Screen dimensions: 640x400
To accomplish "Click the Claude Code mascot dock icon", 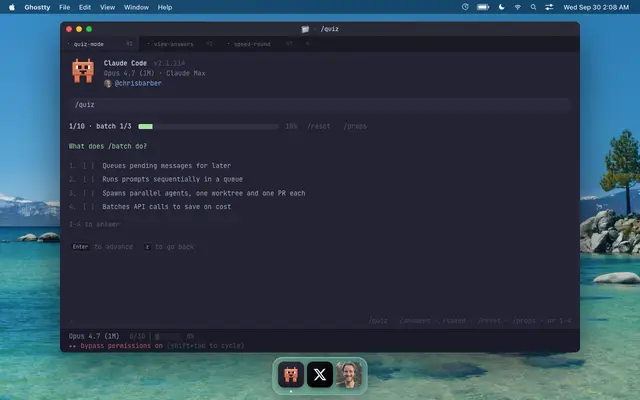I will pos(291,374).
